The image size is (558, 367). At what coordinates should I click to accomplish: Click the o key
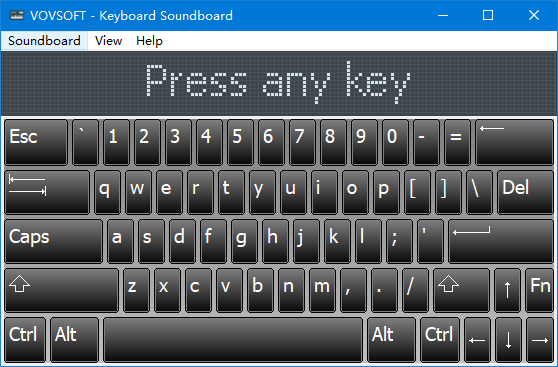pos(355,192)
